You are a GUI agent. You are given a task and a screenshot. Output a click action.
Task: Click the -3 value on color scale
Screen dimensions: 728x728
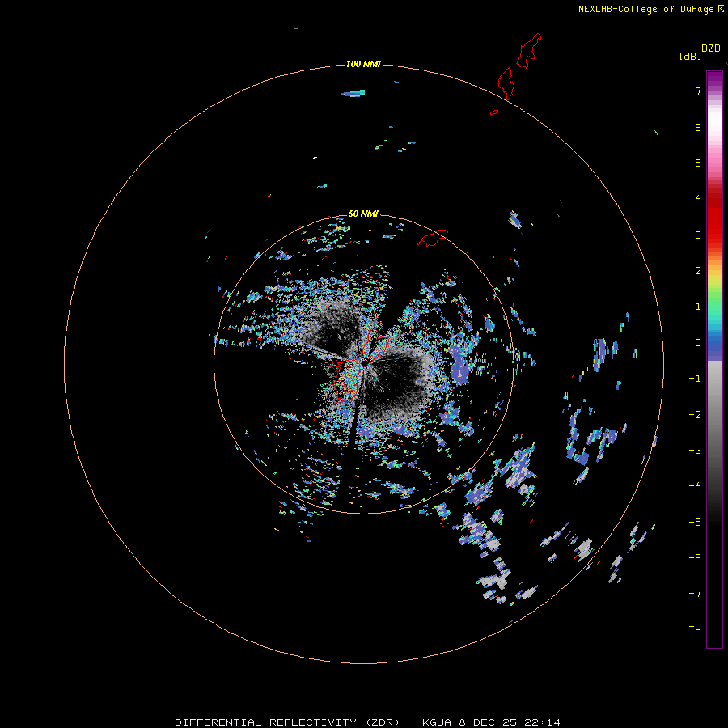(695, 451)
